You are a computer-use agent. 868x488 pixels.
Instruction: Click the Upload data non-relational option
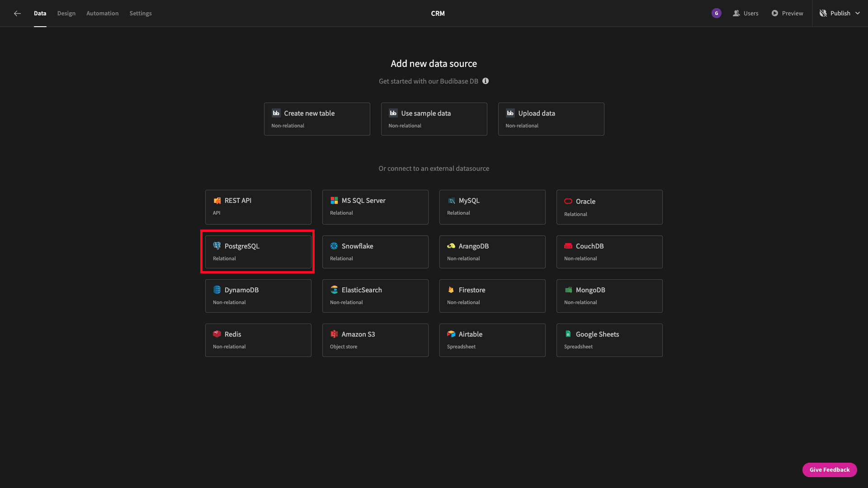(x=551, y=118)
